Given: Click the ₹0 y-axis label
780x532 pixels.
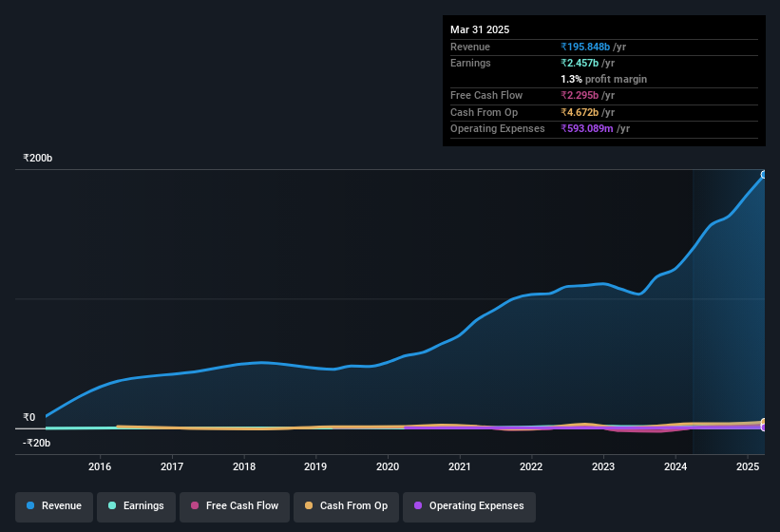Looking at the screenshot, I should pos(29,418).
